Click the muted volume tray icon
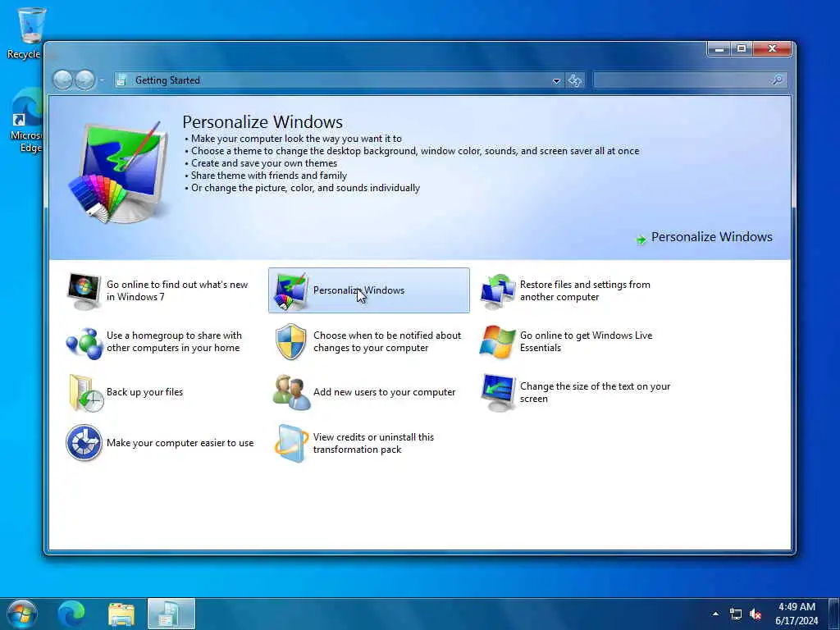Viewport: 840px width, 630px height. (756, 614)
